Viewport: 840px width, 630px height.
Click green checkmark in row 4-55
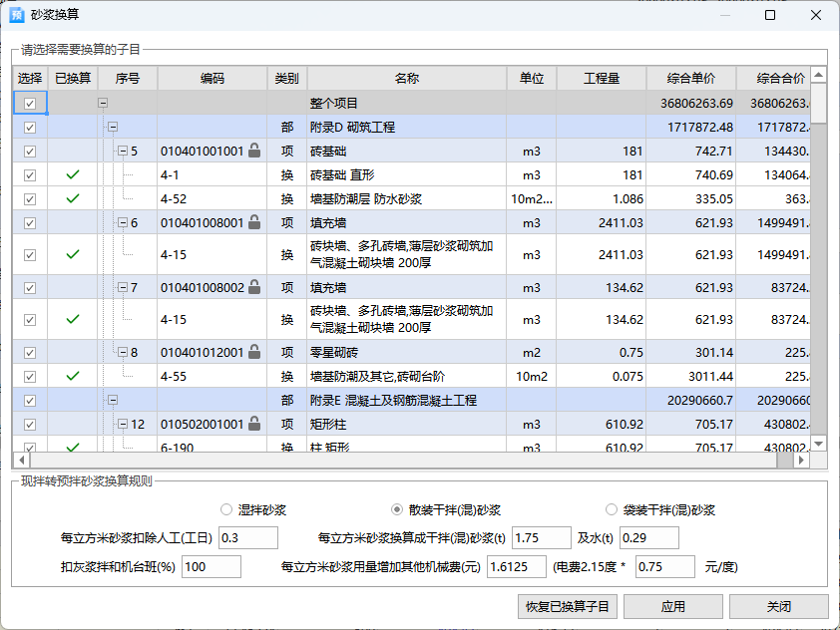72,377
